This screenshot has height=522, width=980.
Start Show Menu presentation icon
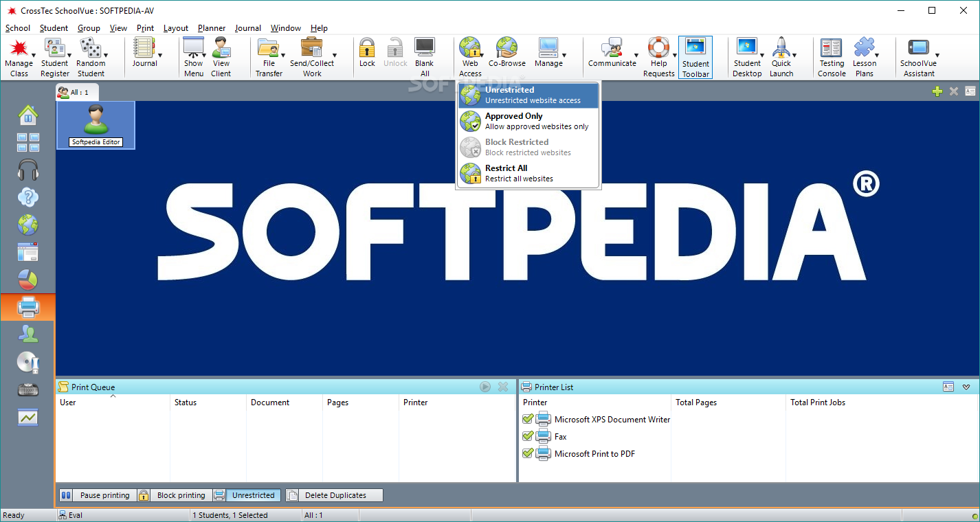[193, 48]
